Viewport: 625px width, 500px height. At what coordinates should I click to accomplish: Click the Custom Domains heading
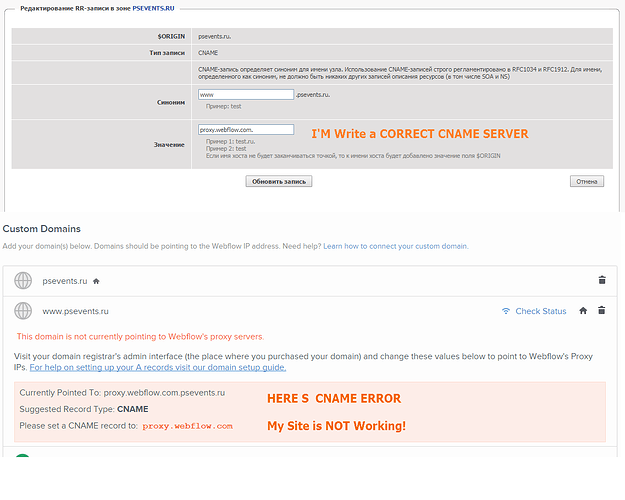click(x=41, y=229)
